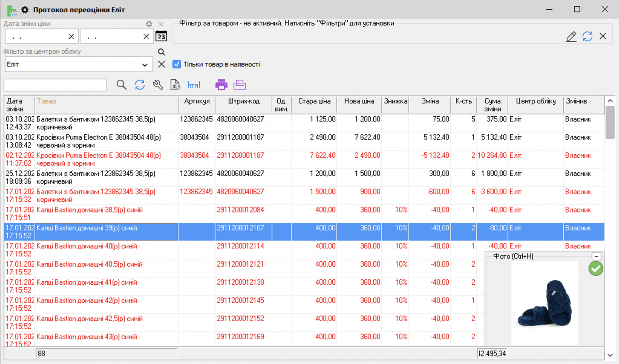This screenshot has height=364, width=619.
Task: Export the table to XLS
Action: (x=176, y=85)
